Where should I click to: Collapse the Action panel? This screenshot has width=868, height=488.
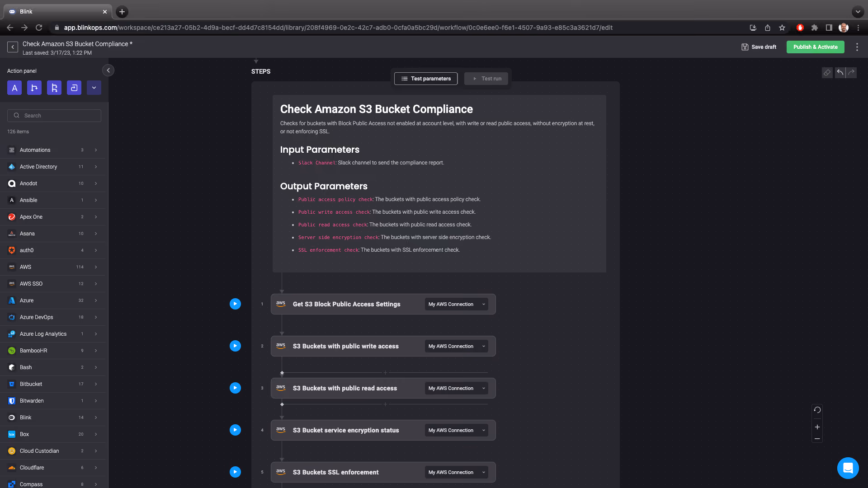point(108,70)
